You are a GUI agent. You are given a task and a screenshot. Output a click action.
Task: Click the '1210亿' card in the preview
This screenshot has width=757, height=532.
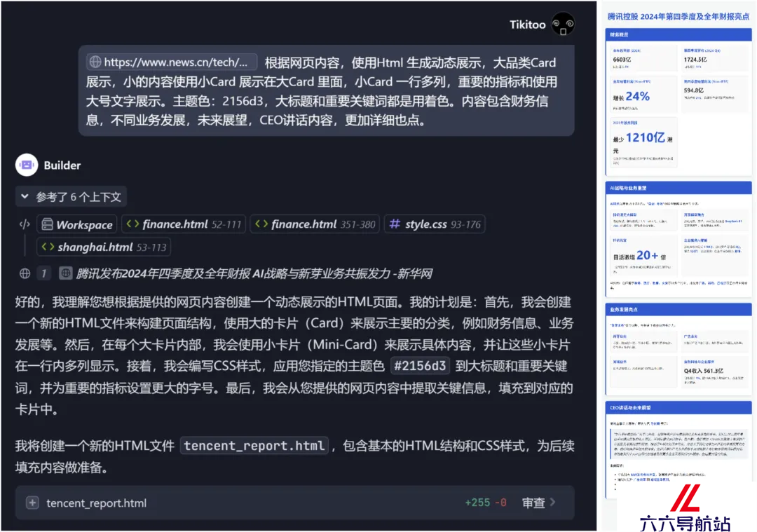click(643, 142)
